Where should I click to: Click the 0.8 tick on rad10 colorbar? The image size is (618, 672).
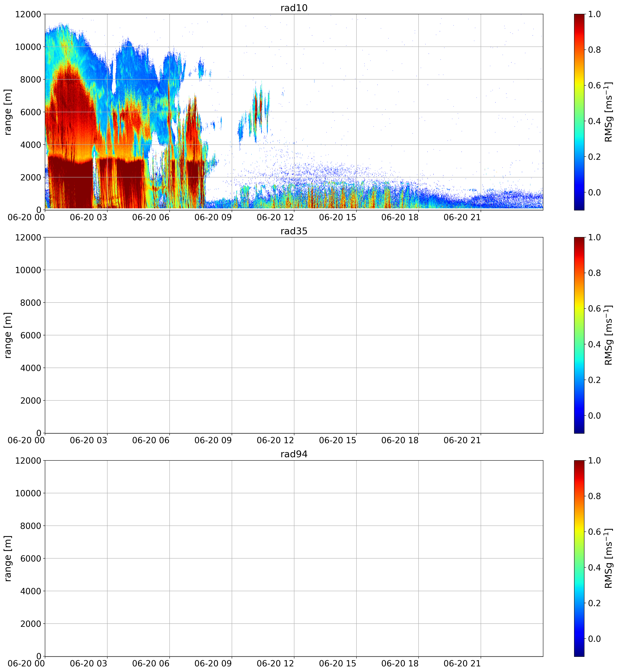click(x=594, y=50)
